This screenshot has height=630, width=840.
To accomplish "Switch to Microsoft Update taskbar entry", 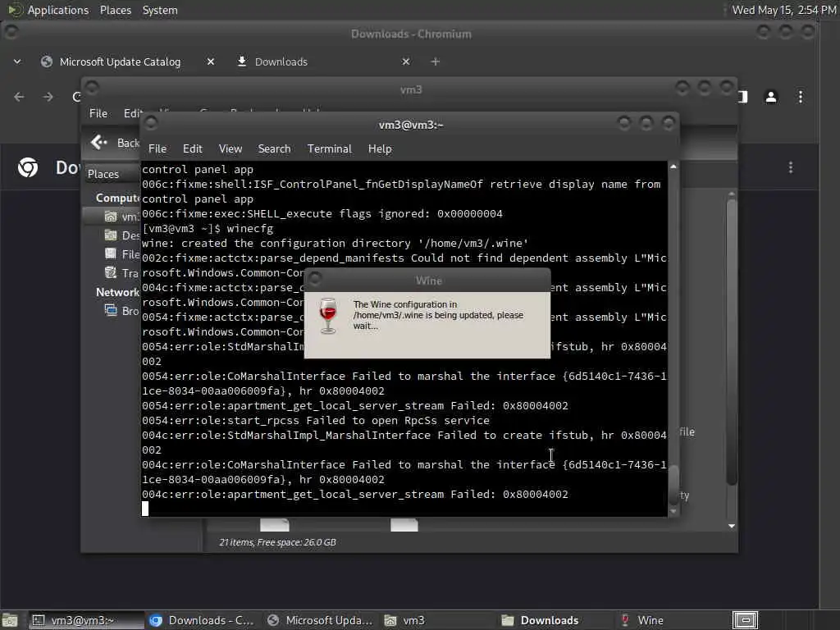I will coord(321,620).
